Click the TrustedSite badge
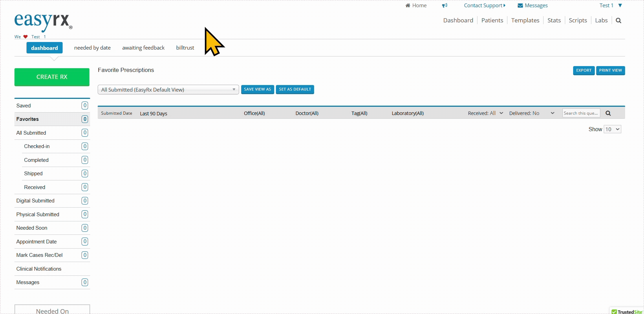The height and width of the screenshot is (314, 644). pos(626,311)
